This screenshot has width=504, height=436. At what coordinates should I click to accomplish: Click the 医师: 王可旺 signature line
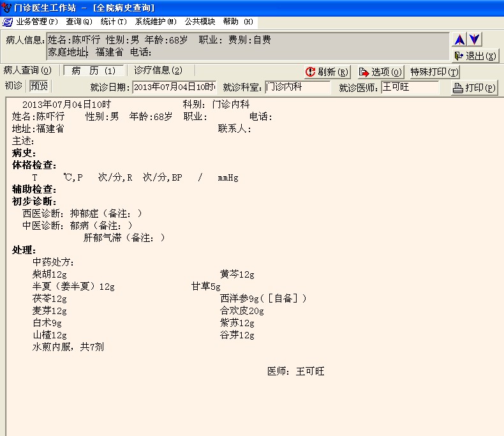coord(296,372)
